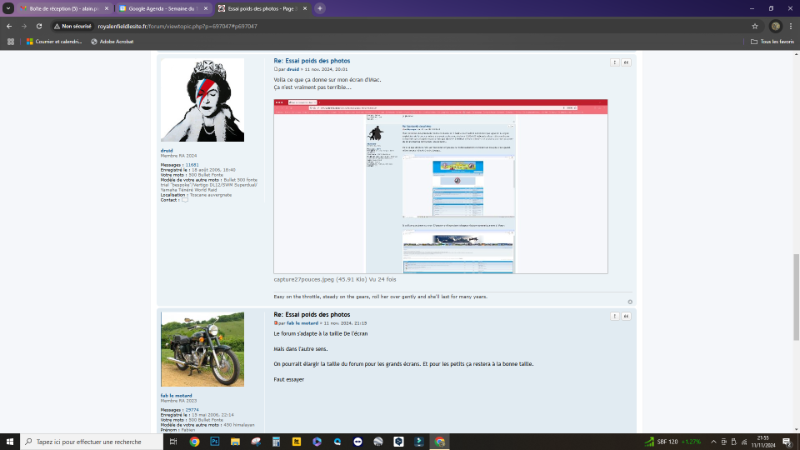Click the Windows Start button
This screenshot has height=450, width=800.
(9, 441)
